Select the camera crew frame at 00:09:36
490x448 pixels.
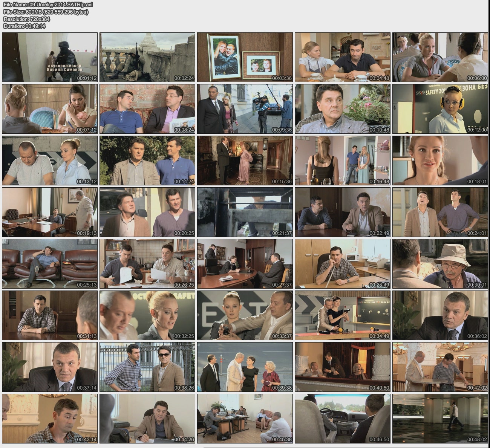pos(245,109)
